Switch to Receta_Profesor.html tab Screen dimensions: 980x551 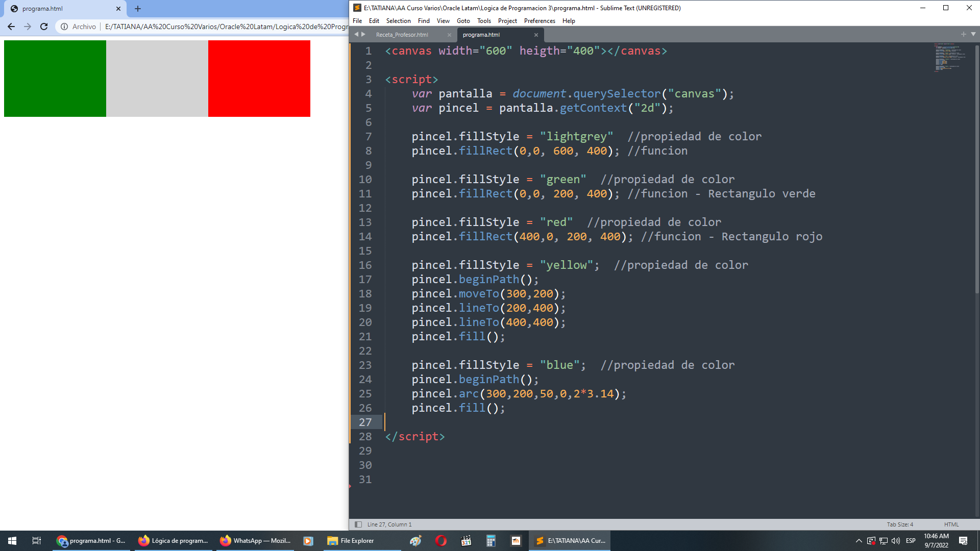pos(402,35)
